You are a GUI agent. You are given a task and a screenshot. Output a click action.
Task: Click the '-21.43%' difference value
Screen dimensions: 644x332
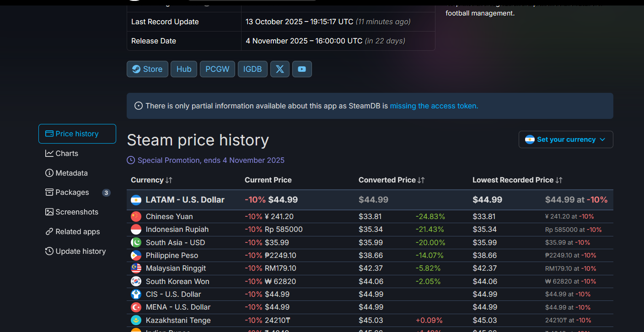tap(430, 229)
